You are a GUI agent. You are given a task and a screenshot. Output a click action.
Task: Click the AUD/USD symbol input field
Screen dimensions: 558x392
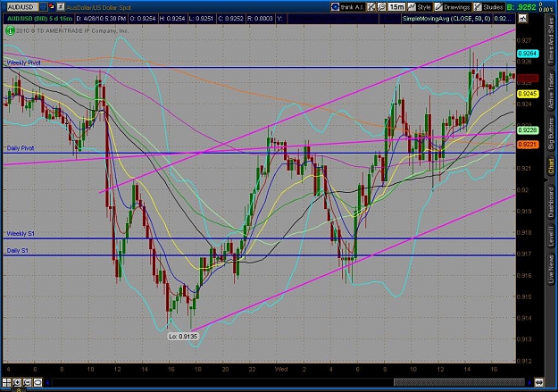[x=22, y=7]
